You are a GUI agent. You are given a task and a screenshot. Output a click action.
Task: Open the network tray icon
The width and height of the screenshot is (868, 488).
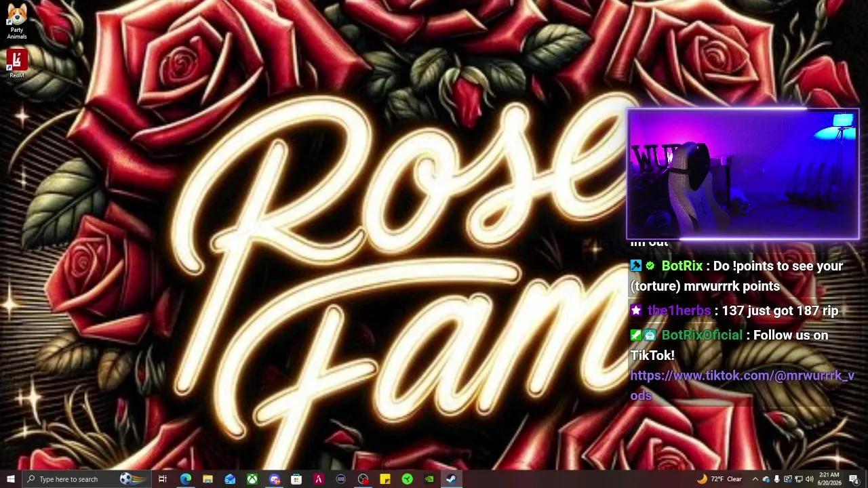pyautogui.click(x=798, y=479)
